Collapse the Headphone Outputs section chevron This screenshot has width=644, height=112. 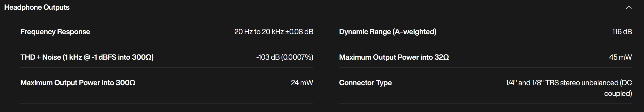point(629,8)
